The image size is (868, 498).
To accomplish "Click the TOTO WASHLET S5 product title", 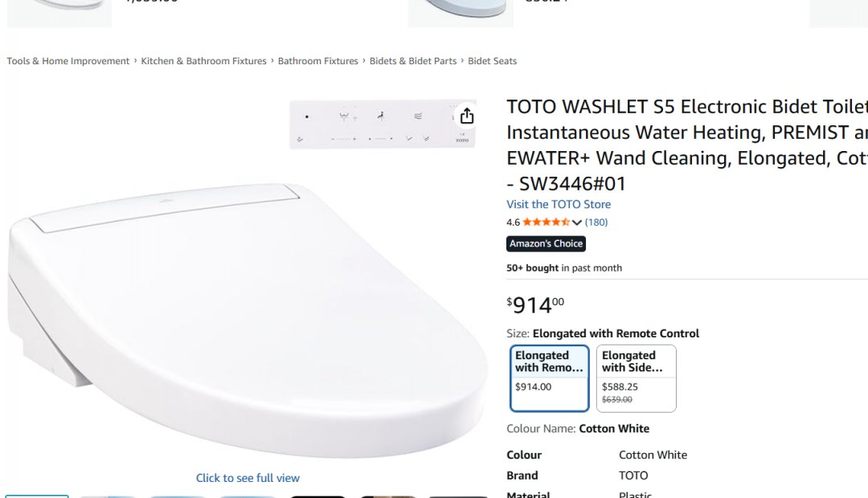I will [x=687, y=145].
